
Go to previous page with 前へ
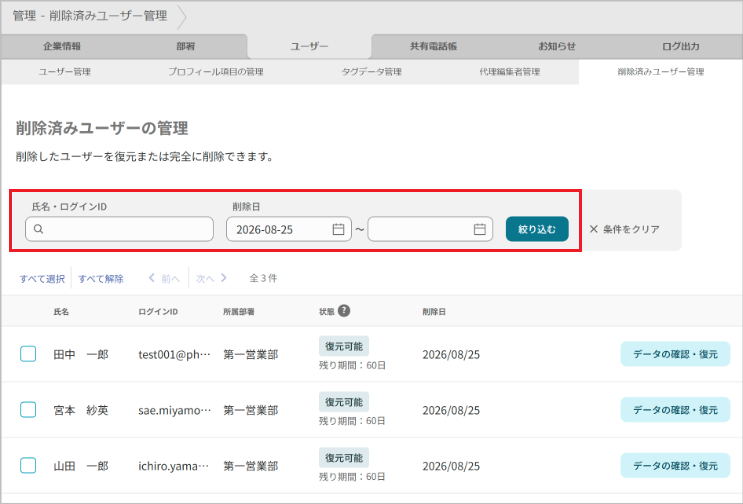[171, 279]
